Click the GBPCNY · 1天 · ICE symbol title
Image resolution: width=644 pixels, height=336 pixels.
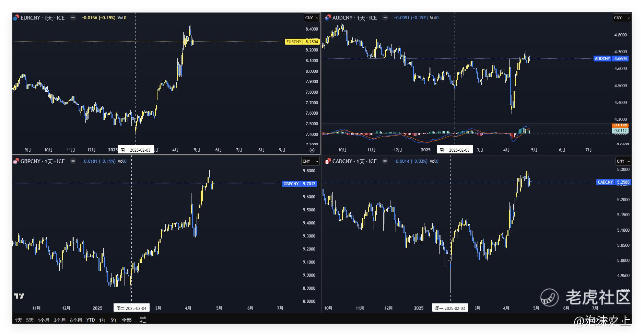pyautogui.click(x=43, y=161)
